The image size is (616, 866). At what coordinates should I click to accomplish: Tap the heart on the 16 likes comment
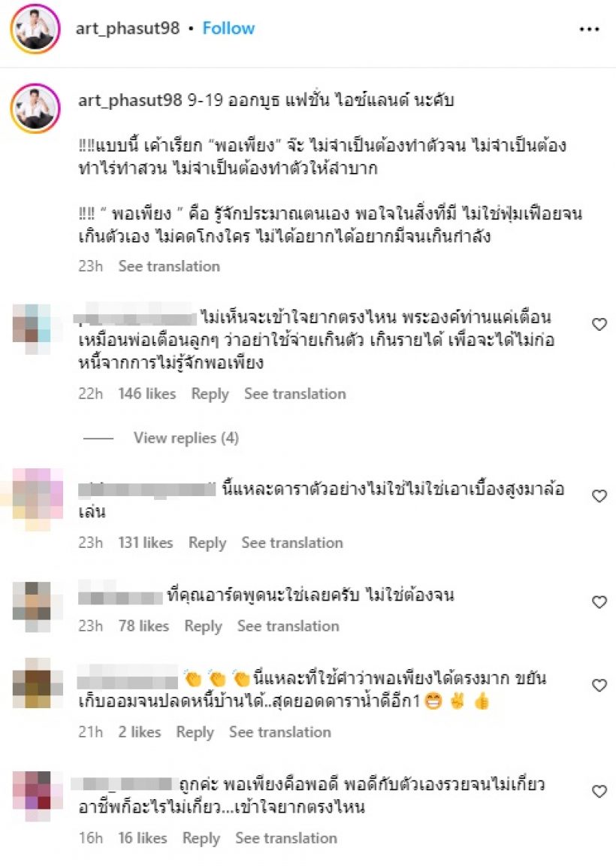599,792
